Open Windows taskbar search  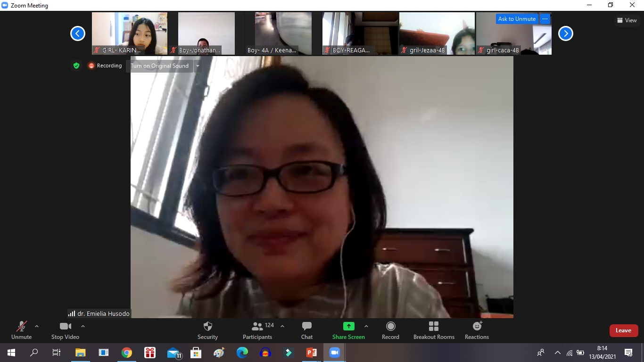[34, 353]
